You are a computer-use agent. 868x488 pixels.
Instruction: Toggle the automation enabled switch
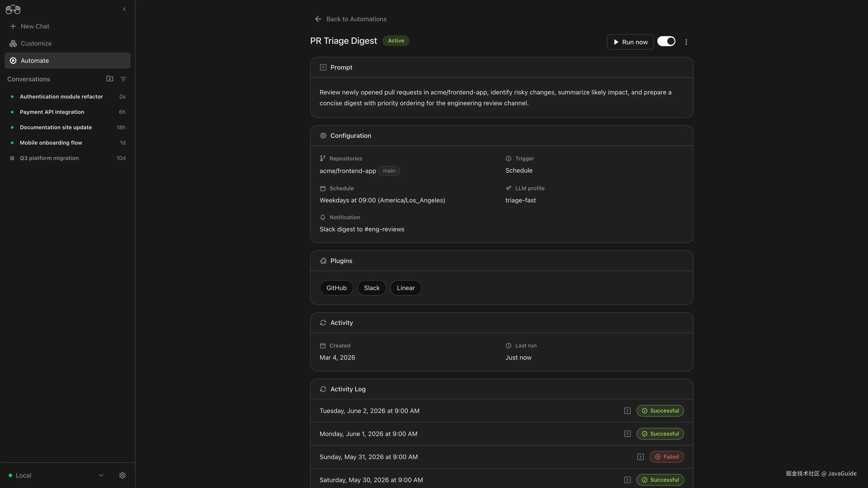point(666,41)
